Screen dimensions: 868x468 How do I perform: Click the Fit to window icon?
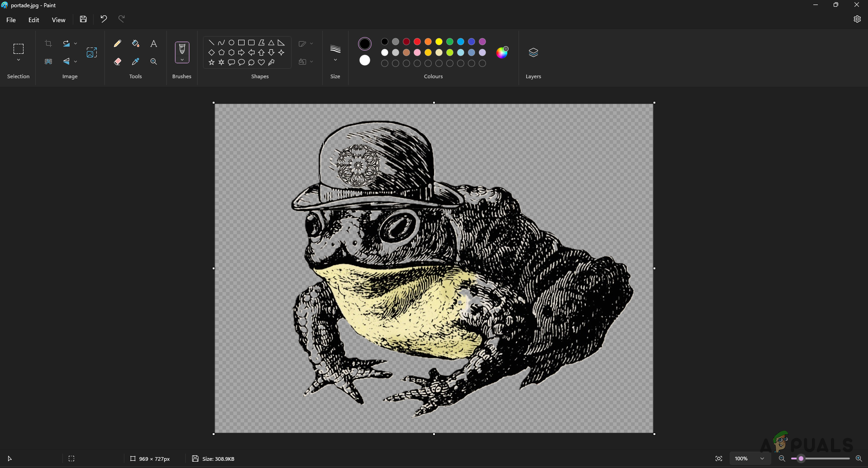click(x=719, y=459)
